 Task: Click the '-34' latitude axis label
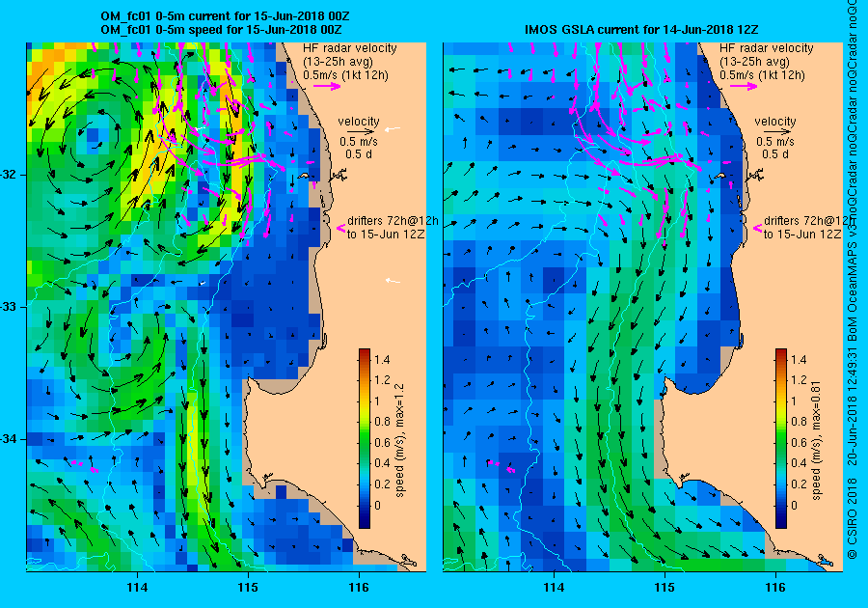tap(9, 439)
